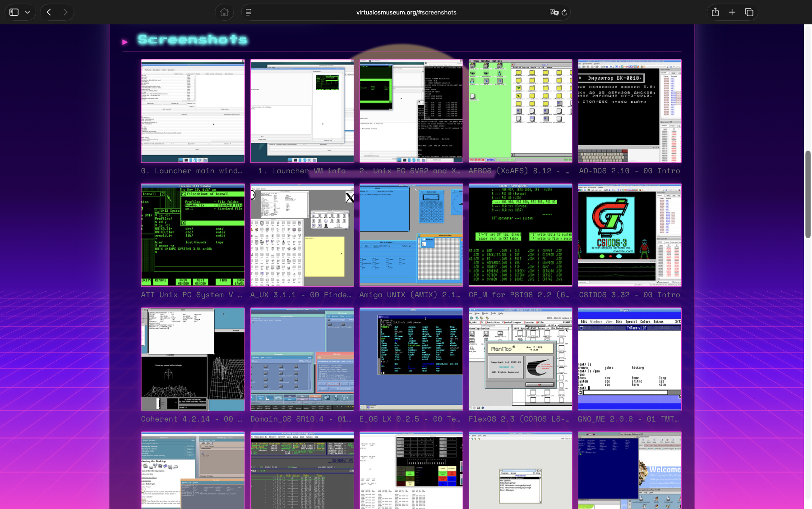The height and width of the screenshot is (509, 812).
Task: Click the caption 'CP_M for PSI98 2.2 (6…'
Action: pos(519,295)
